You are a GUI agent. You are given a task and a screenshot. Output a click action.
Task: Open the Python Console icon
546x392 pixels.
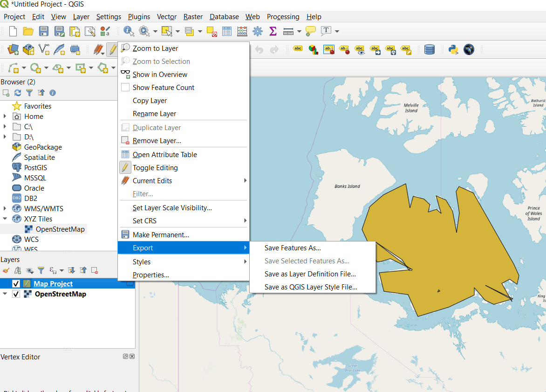click(x=452, y=49)
